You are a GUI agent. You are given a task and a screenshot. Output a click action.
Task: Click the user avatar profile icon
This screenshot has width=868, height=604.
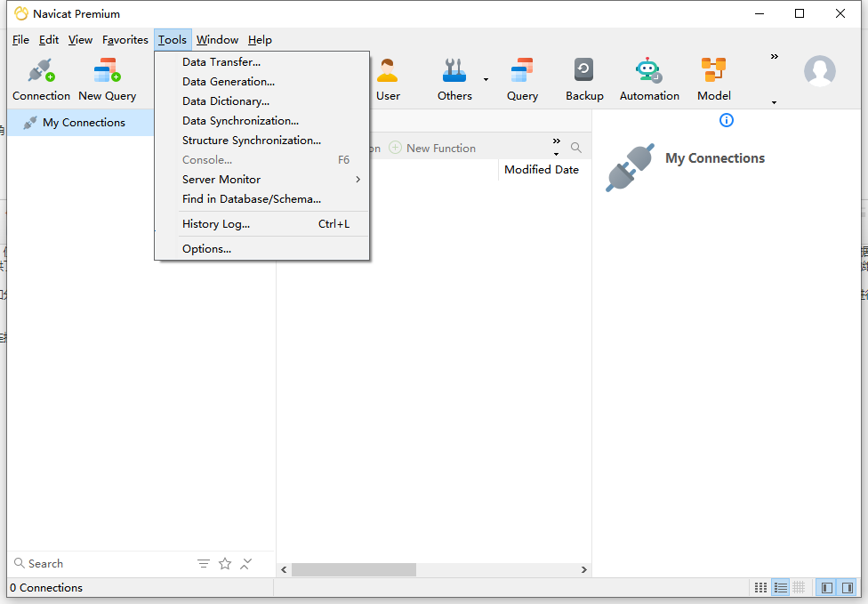[x=819, y=71]
